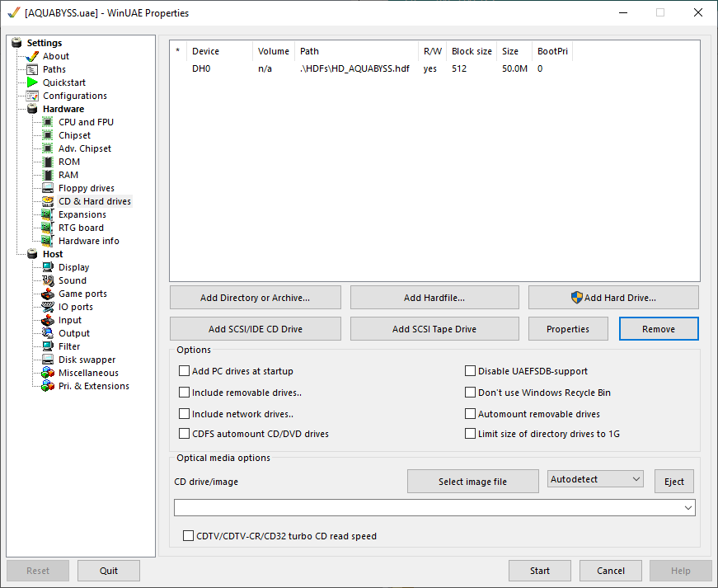Click the Settings root drive icon
The image size is (718, 588).
(17, 43)
